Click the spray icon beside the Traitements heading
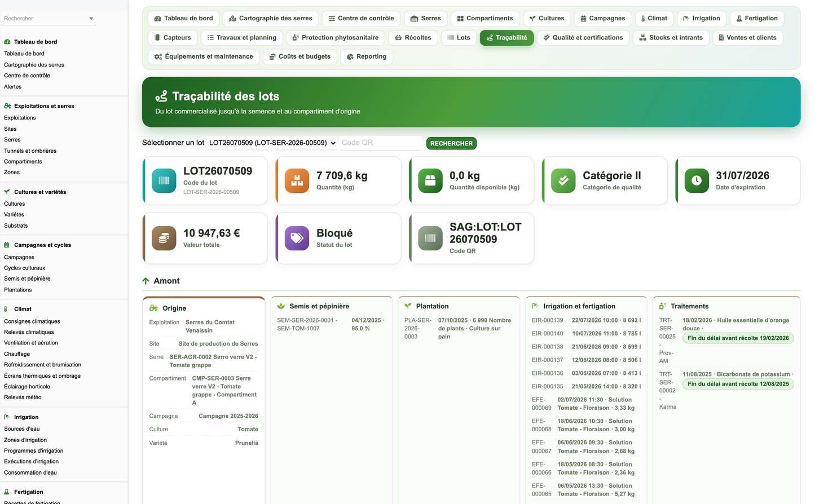 point(663,306)
